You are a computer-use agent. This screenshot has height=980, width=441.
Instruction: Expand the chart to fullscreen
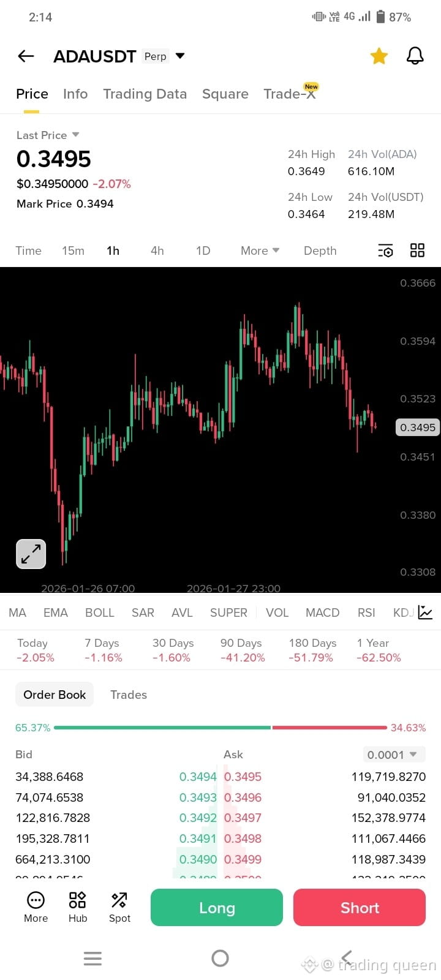(31, 553)
